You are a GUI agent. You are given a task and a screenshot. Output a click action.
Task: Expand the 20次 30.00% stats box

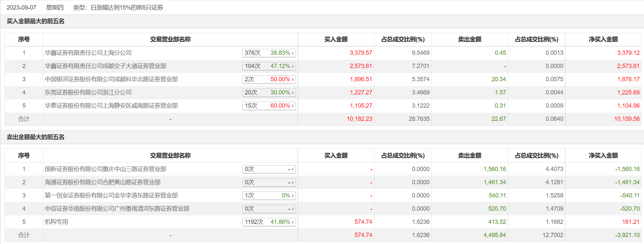[269, 92]
